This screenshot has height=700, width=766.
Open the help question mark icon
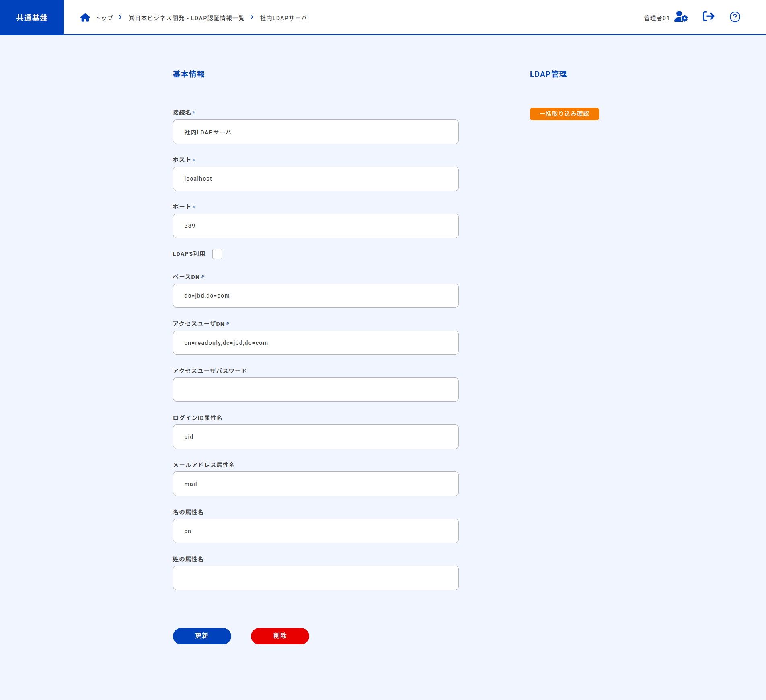(x=735, y=17)
